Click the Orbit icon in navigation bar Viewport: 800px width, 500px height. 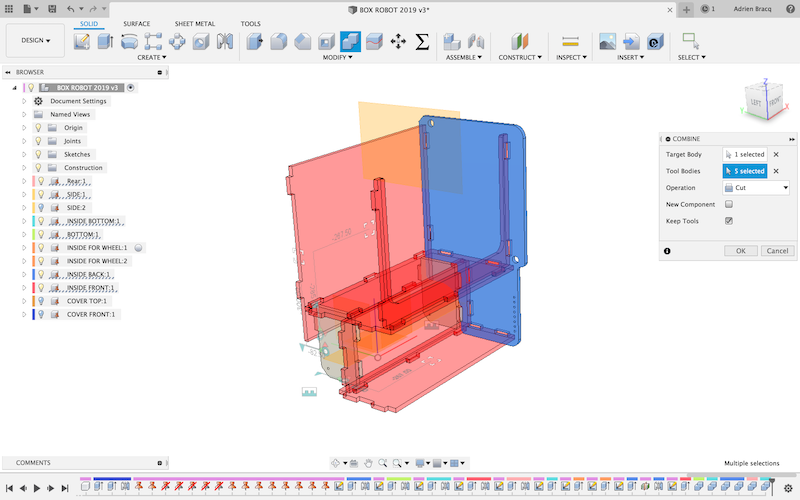click(x=336, y=463)
